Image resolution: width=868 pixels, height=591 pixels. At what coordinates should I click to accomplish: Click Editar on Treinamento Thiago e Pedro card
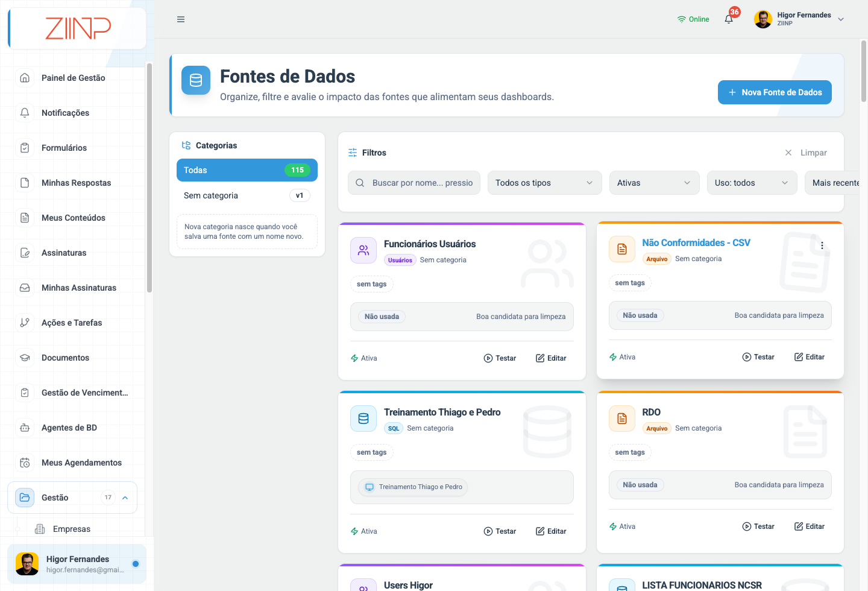pos(551,531)
